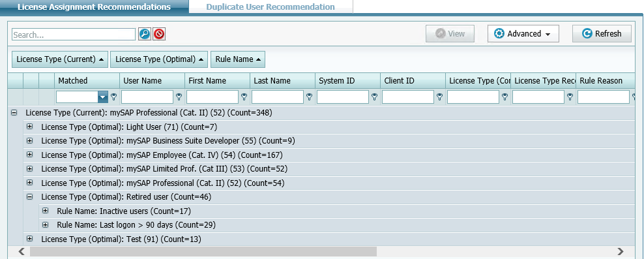
Task: Open the Advanced dropdown menu
Action: coord(523,34)
